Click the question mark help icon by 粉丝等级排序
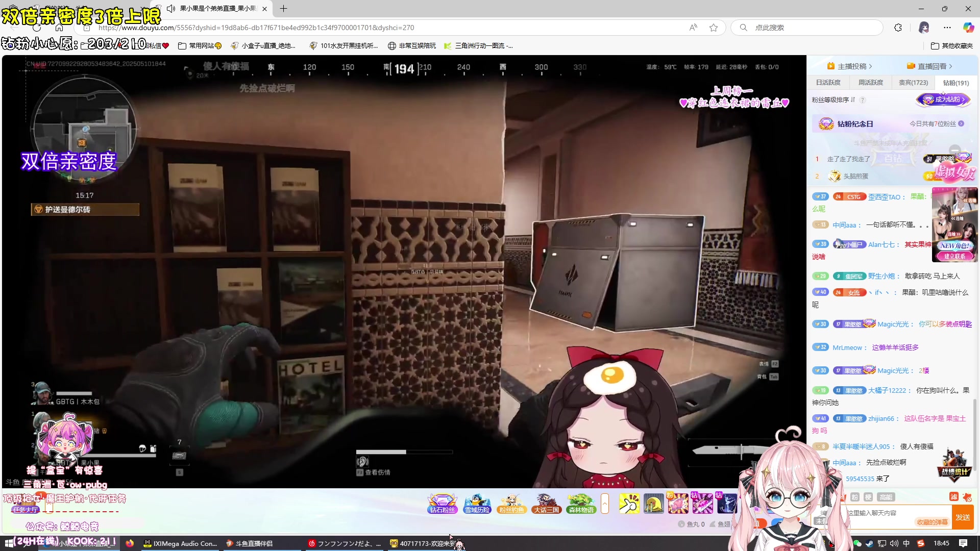 (x=863, y=100)
